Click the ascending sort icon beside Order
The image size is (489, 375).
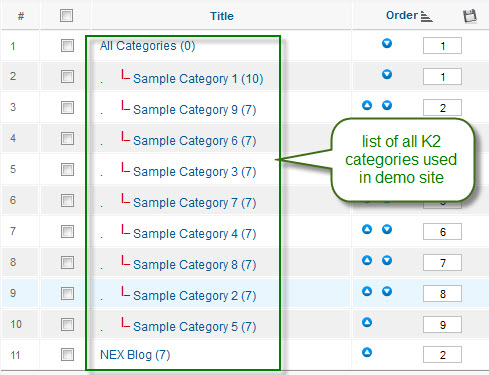tap(426, 16)
